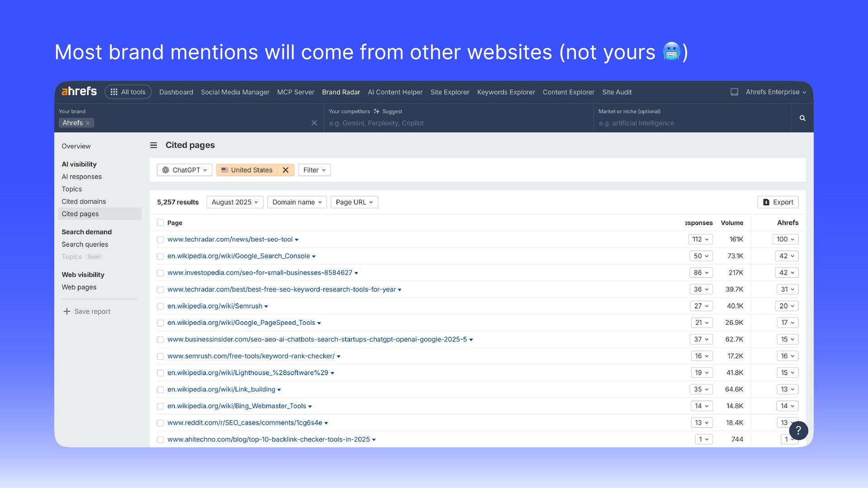Click the Suggest competitors sparkle icon

coord(377,112)
